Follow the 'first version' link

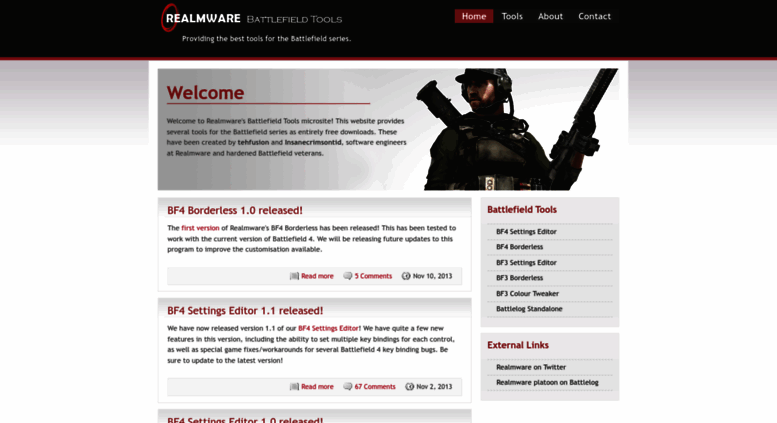[x=200, y=228]
